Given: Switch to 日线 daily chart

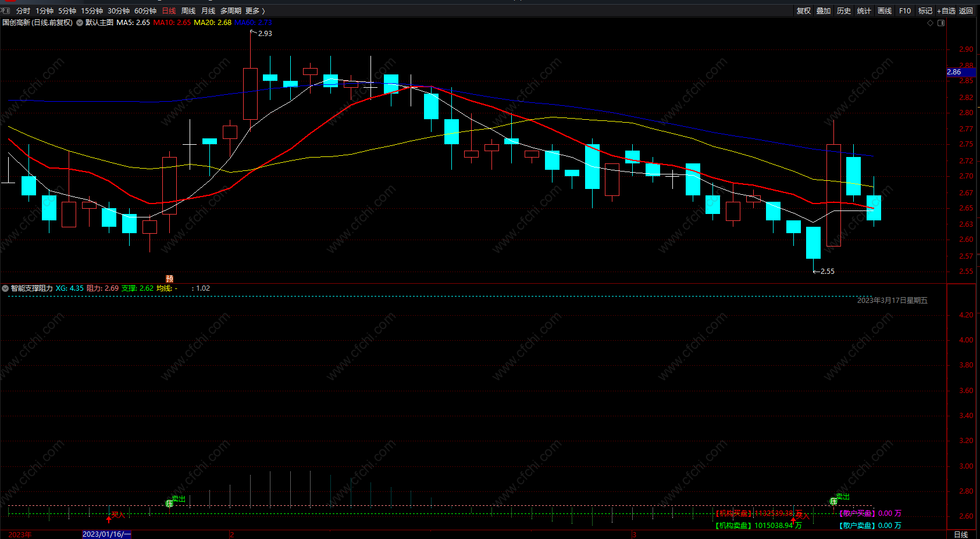Looking at the screenshot, I should pyautogui.click(x=169, y=11).
